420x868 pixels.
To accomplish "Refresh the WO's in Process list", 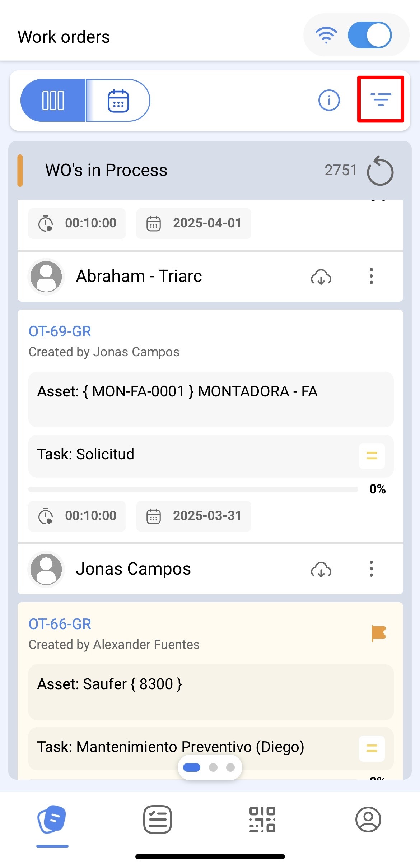I will 380,171.
